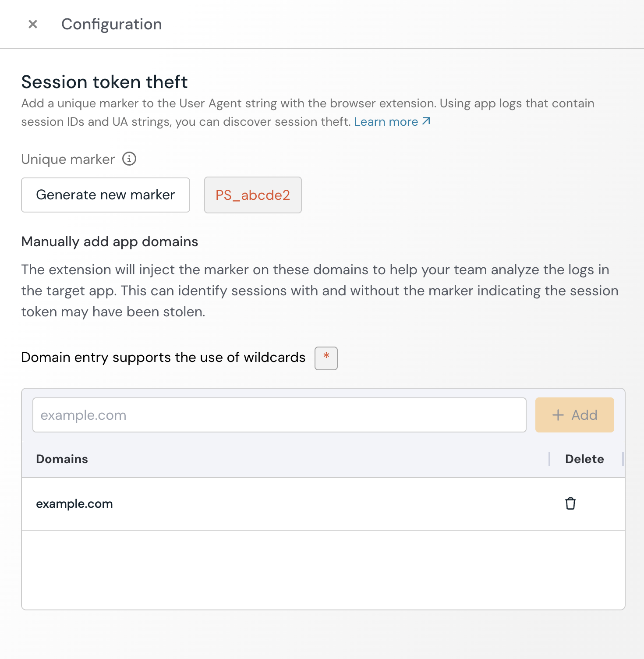Close the Configuration panel
The image size is (644, 659).
click(x=33, y=24)
